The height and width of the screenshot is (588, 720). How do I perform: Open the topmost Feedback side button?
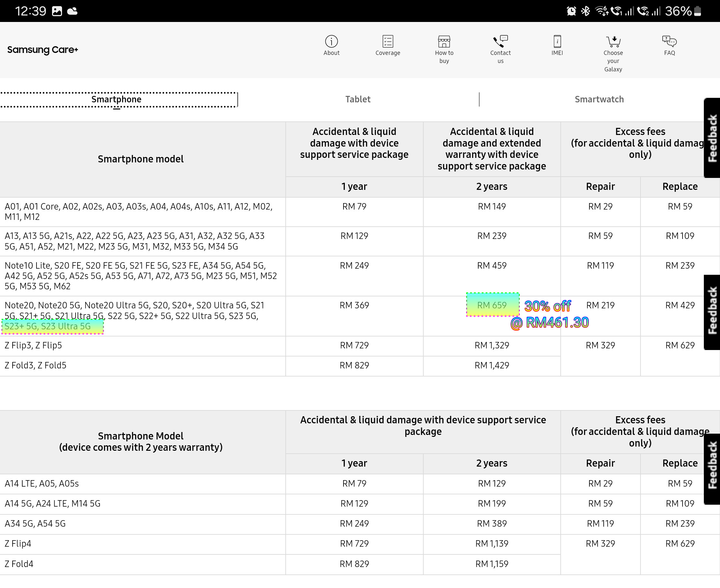(x=712, y=138)
